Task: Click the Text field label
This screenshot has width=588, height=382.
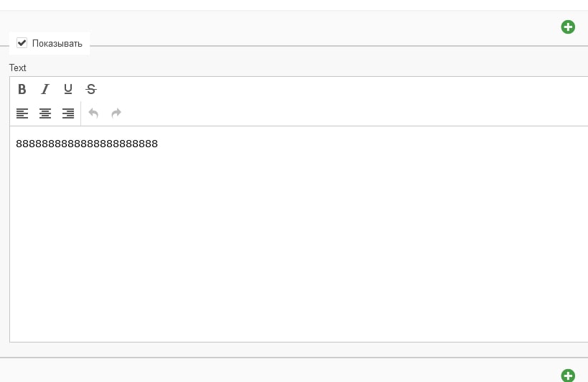Action: click(18, 67)
